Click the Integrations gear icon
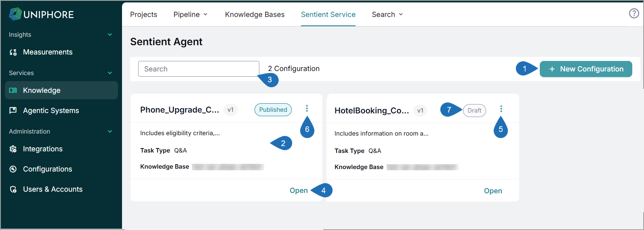The height and width of the screenshot is (230, 644). (13, 149)
